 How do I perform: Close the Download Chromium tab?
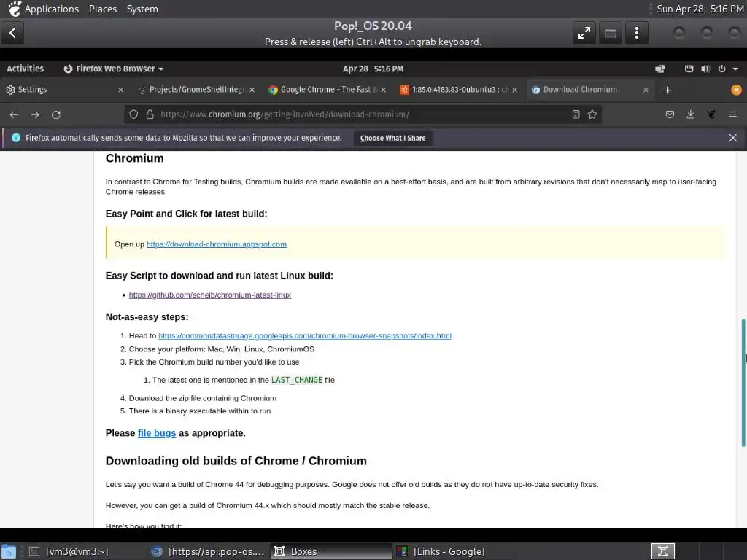tap(646, 90)
